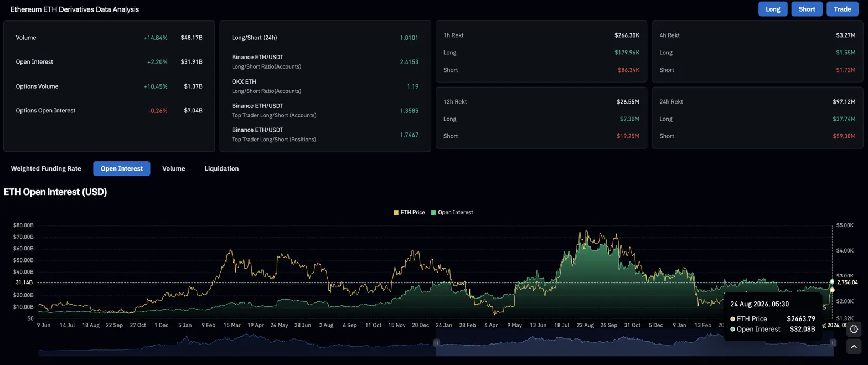This screenshot has width=868, height=365.
Task: Click the left range handle on chart navigator
Action: [x=436, y=343]
